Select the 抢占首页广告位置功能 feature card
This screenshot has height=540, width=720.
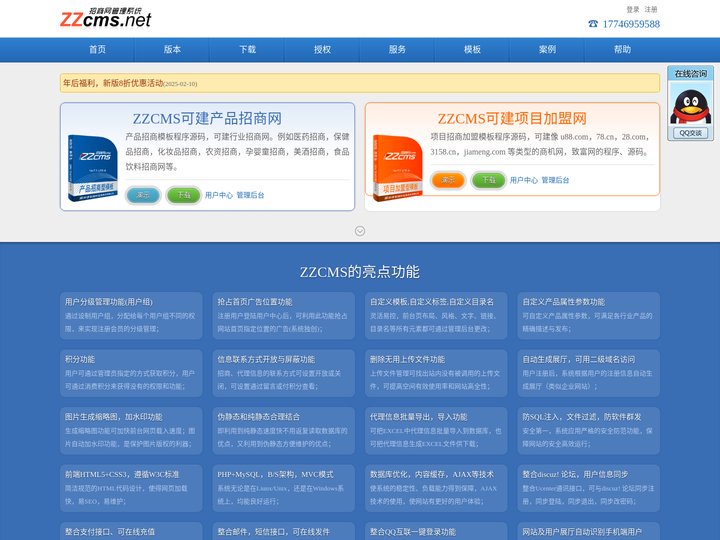coord(283,315)
